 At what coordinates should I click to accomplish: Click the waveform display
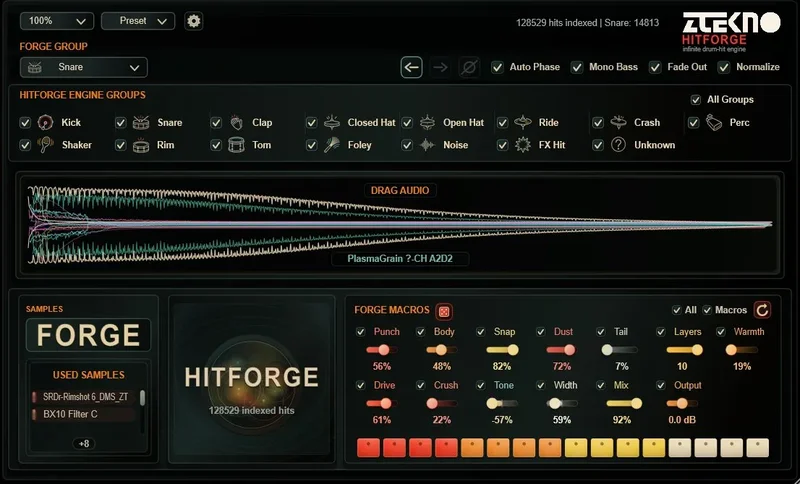click(x=400, y=224)
